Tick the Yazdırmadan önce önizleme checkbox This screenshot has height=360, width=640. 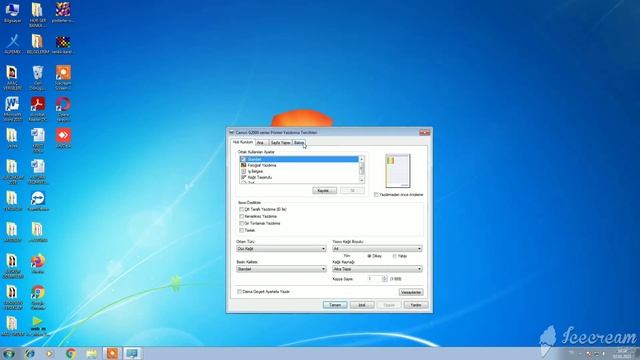point(376,195)
